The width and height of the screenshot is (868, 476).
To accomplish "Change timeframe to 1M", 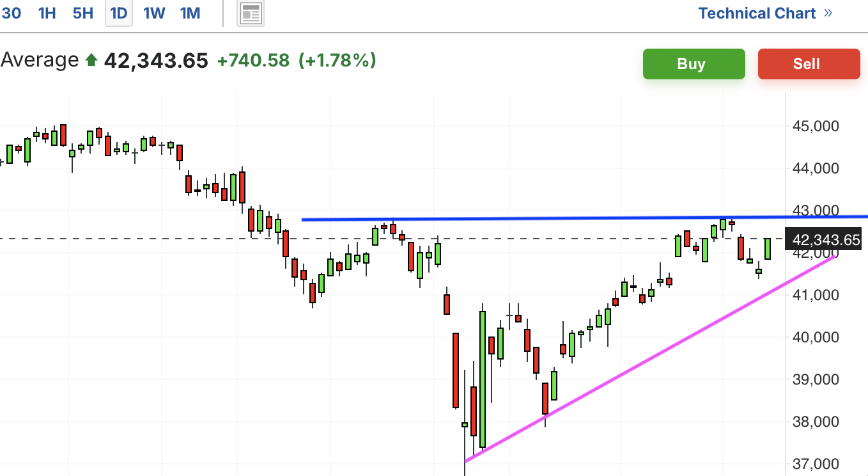I will [190, 13].
